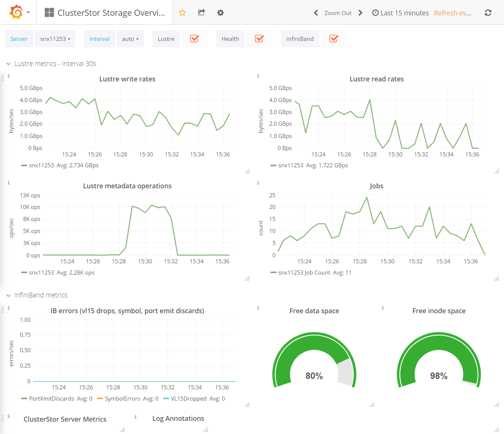The height and width of the screenshot is (434, 504).
Task: Open the snx11253 server dropdown
Action: [x=55, y=38]
